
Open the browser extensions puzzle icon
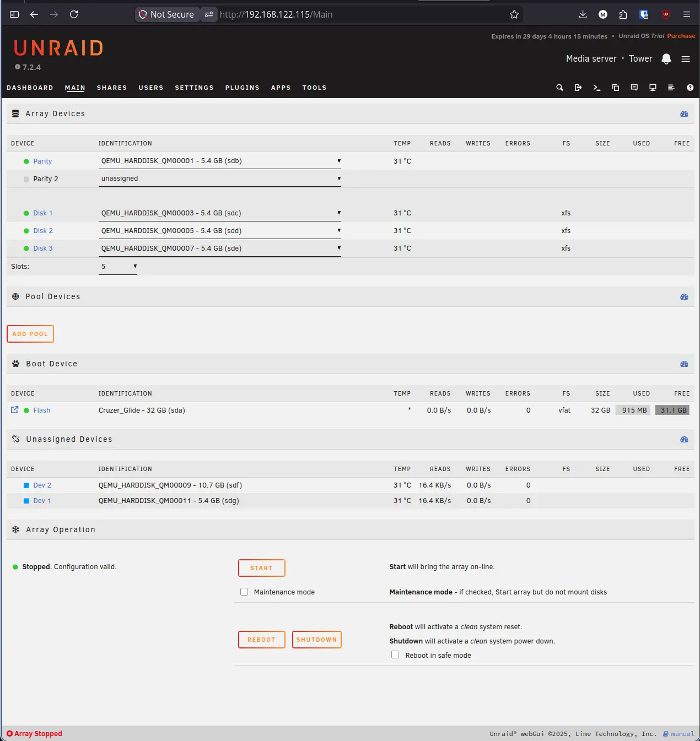click(x=623, y=14)
